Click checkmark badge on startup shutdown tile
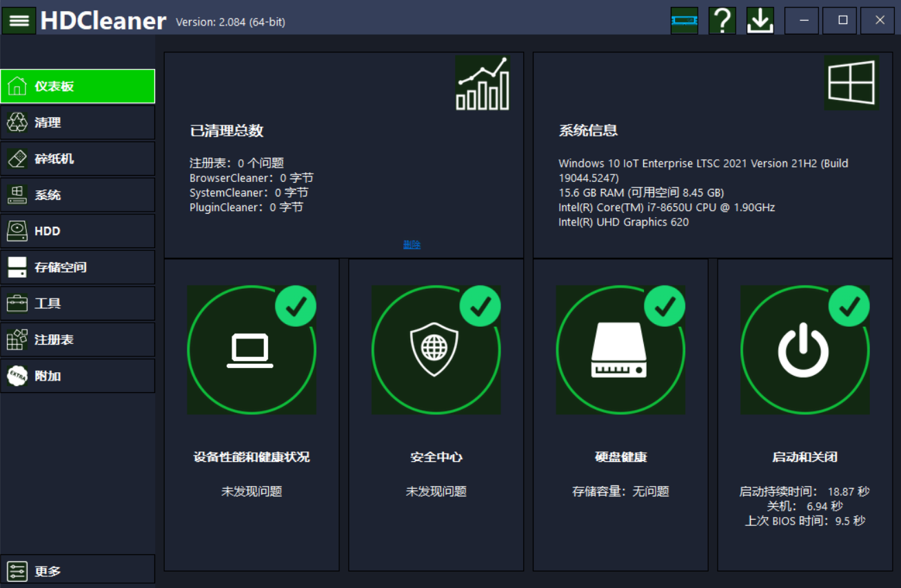901x588 pixels. [x=849, y=306]
